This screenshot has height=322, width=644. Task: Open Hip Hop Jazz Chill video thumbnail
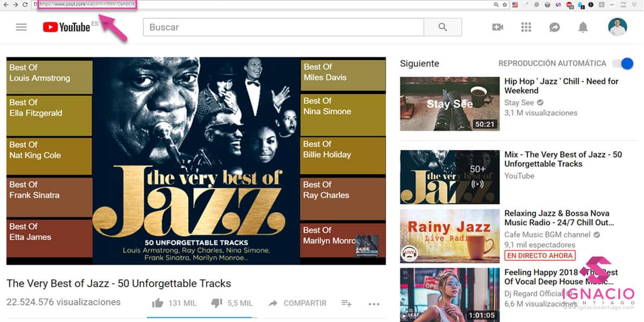point(450,104)
